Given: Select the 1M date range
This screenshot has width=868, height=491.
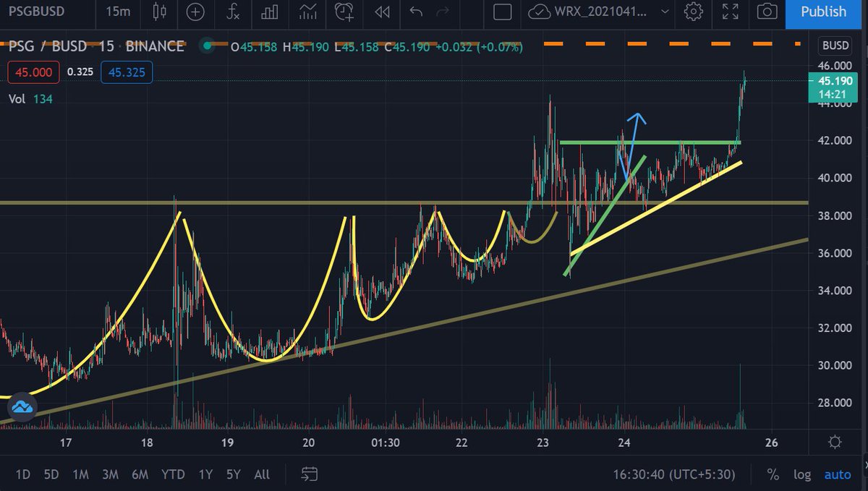Looking at the screenshot, I should click(x=80, y=474).
